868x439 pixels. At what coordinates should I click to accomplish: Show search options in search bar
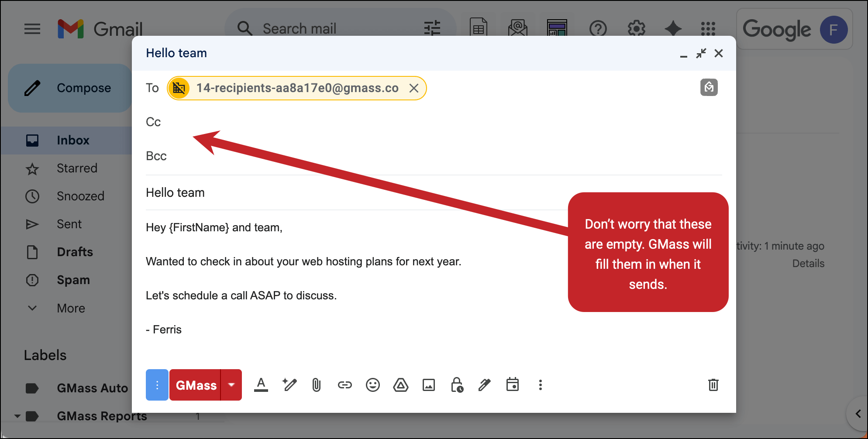tap(432, 29)
